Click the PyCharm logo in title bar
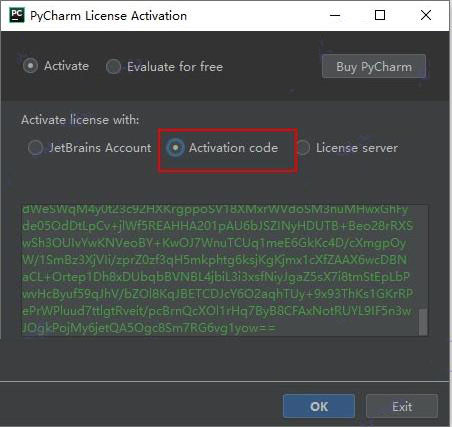Viewport: 452px width, 427px height. point(16,15)
